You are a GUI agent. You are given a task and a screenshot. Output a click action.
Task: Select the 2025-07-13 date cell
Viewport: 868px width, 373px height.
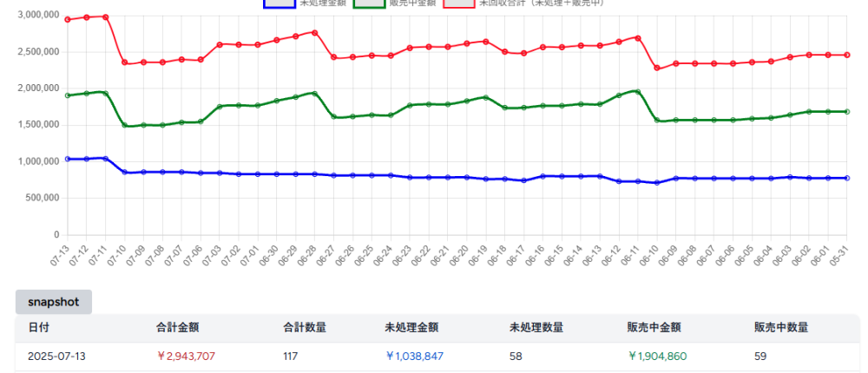(57, 356)
